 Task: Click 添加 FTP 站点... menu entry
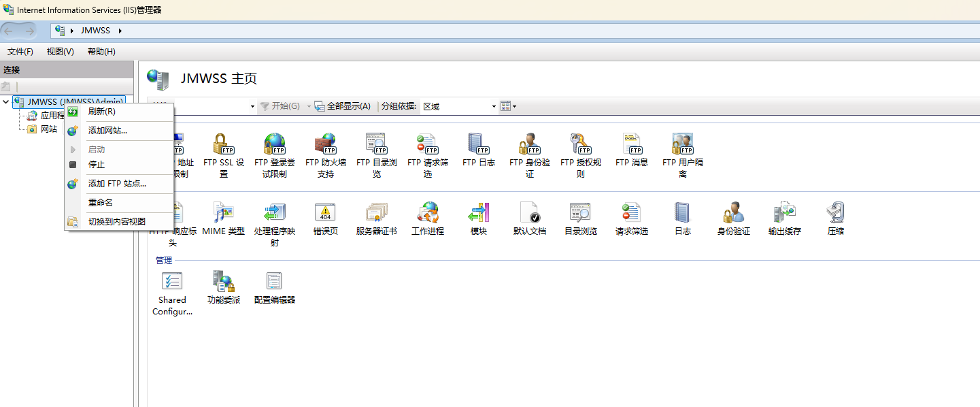[117, 184]
